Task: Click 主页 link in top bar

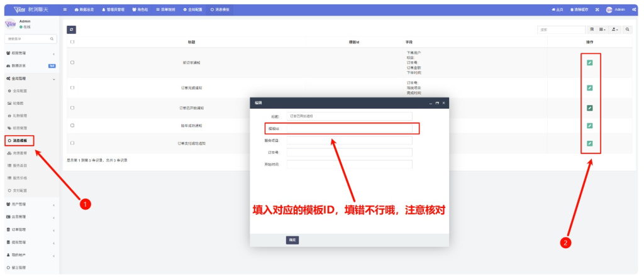Action: click(x=557, y=9)
